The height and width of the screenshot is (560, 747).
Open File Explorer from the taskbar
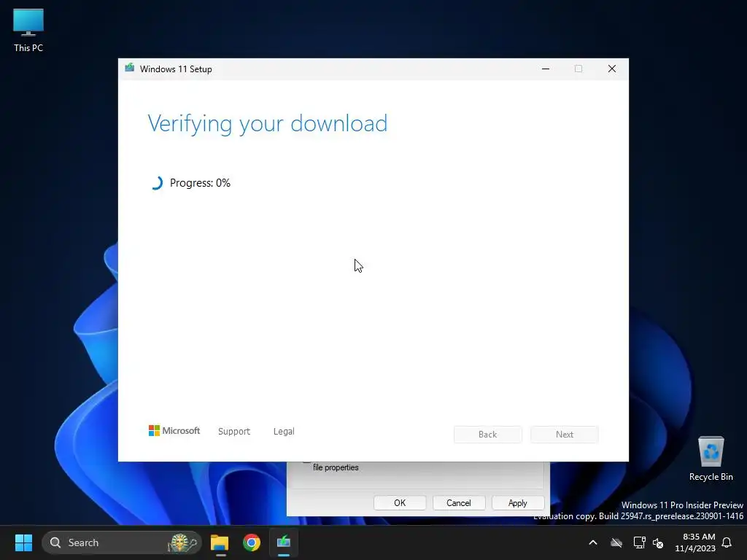pyautogui.click(x=220, y=542)
